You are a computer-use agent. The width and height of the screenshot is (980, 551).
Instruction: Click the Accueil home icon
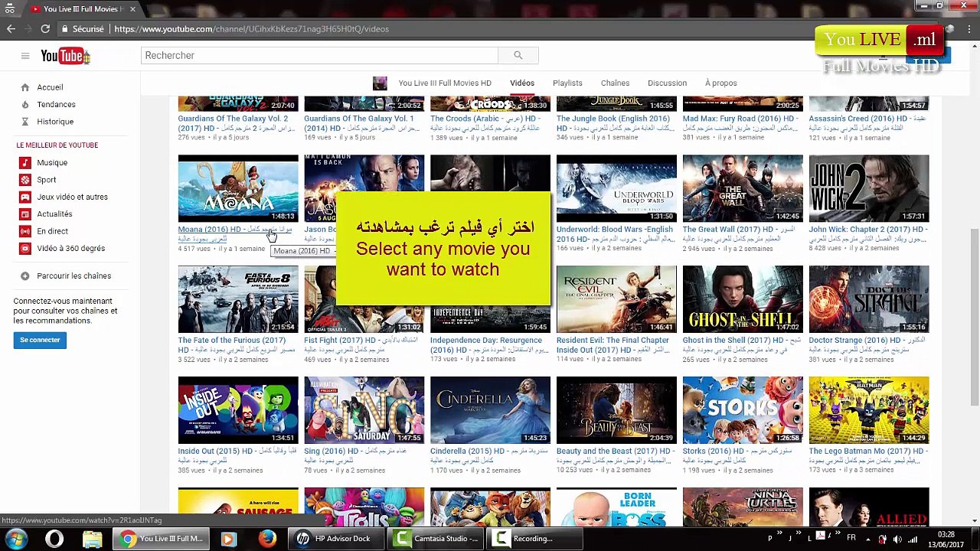click(25, 87)
